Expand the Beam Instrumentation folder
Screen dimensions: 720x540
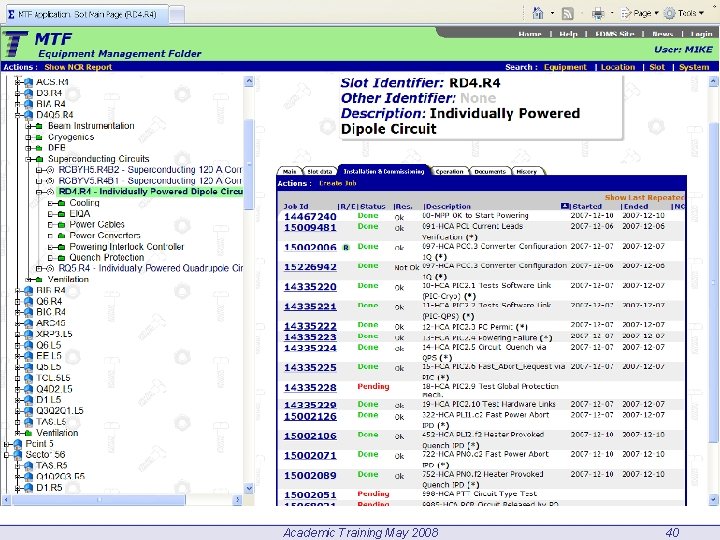coord(28,126)
